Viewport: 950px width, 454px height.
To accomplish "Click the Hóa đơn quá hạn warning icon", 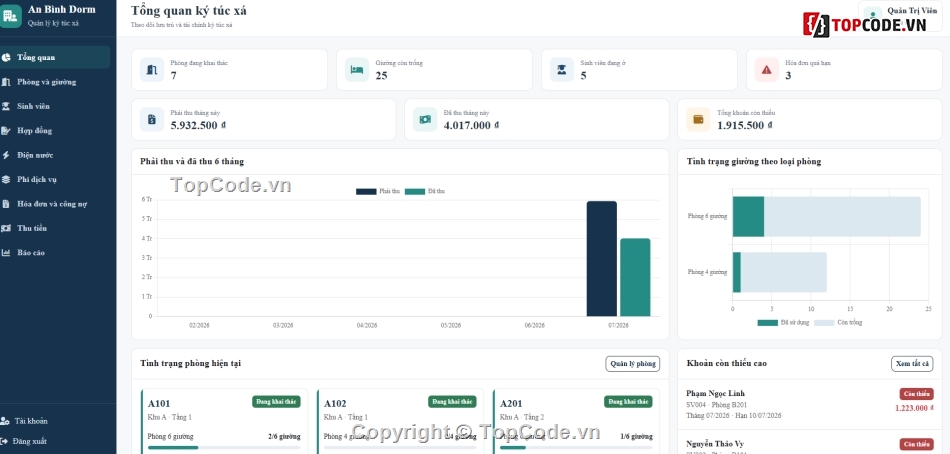I will click(766, 70).
